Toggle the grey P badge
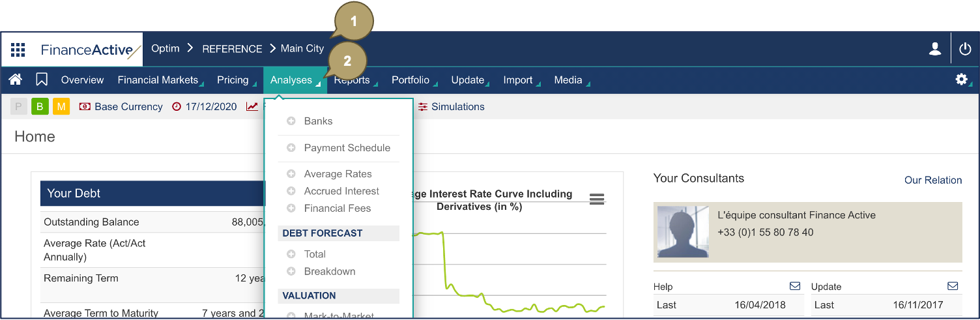Screen dimensions: 980x320 [x=19, y=107]
